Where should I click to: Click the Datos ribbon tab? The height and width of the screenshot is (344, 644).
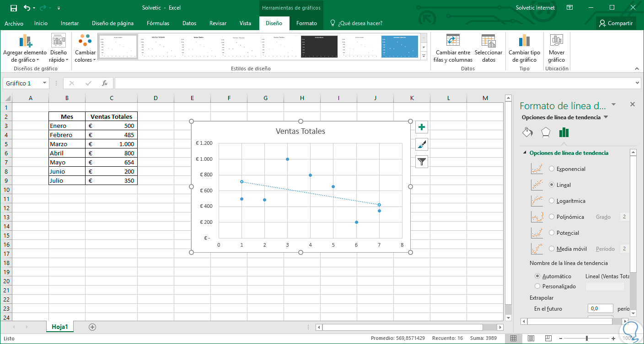pyautogui.click(x=189, y=23)
